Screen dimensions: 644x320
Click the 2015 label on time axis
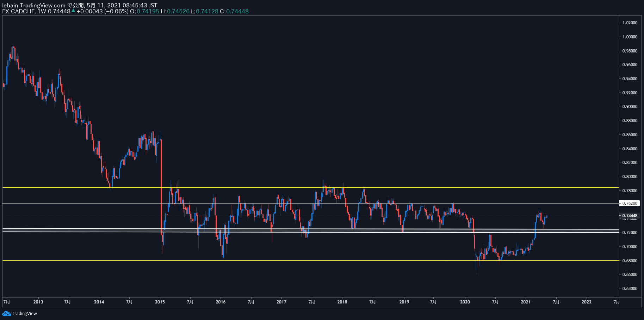click(160, 302)
